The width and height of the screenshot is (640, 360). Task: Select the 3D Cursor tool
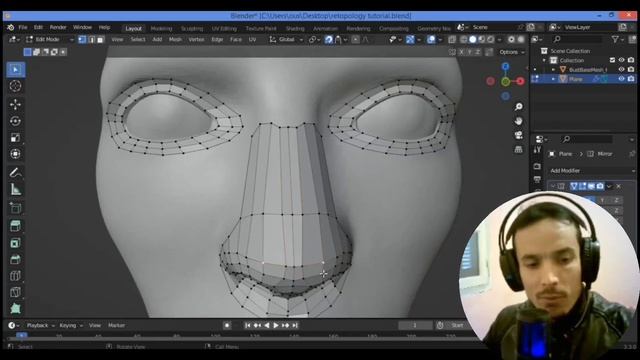(x=16, y=86)
